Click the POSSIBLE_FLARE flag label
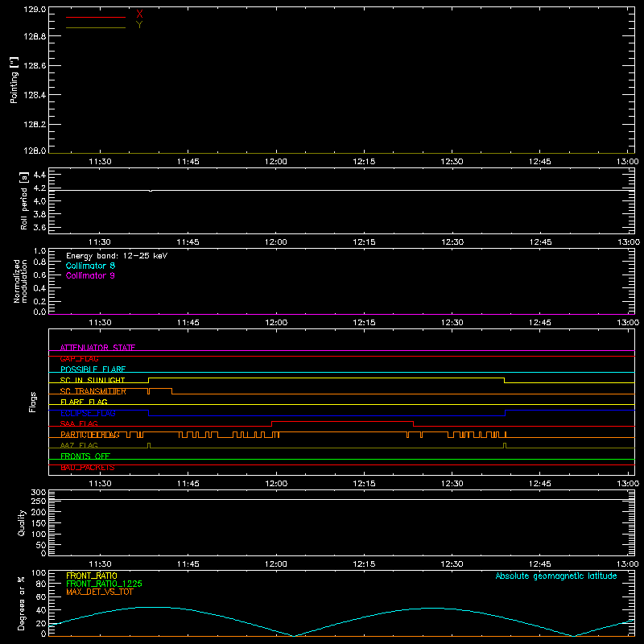The width and height of the screenshot is (644, 644). click(x=93, y=369)
